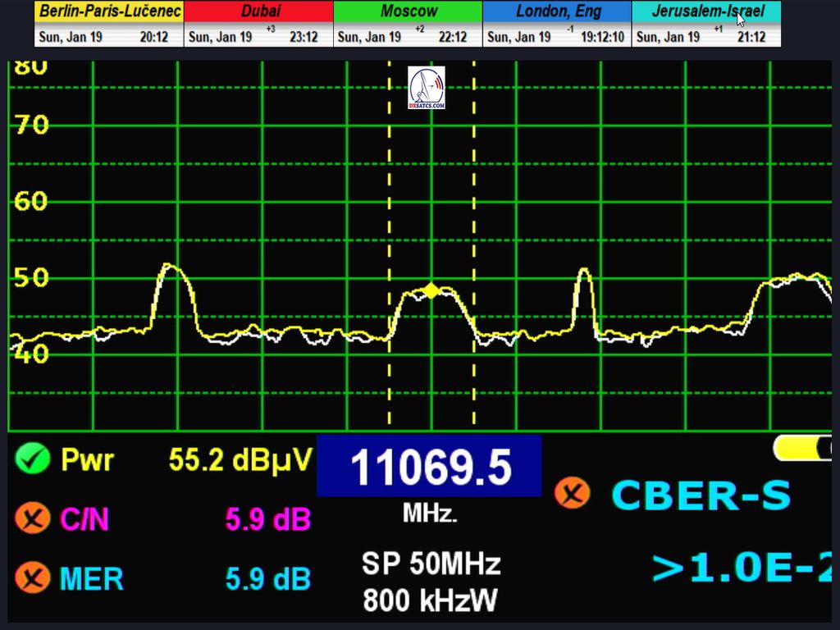The image size is (840, 630).
Task: Open the Berlin-Paris-Lučenec clock tab
Action: [109, 12]
